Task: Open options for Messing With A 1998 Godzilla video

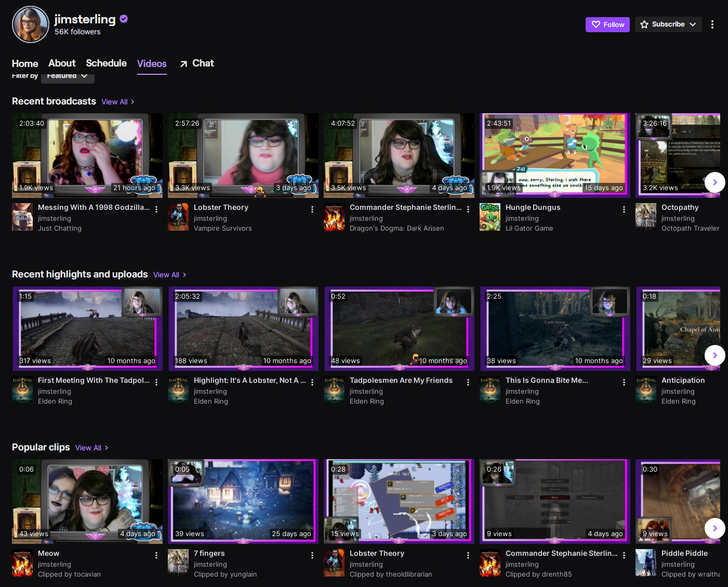Action: (x=156, y=209)
